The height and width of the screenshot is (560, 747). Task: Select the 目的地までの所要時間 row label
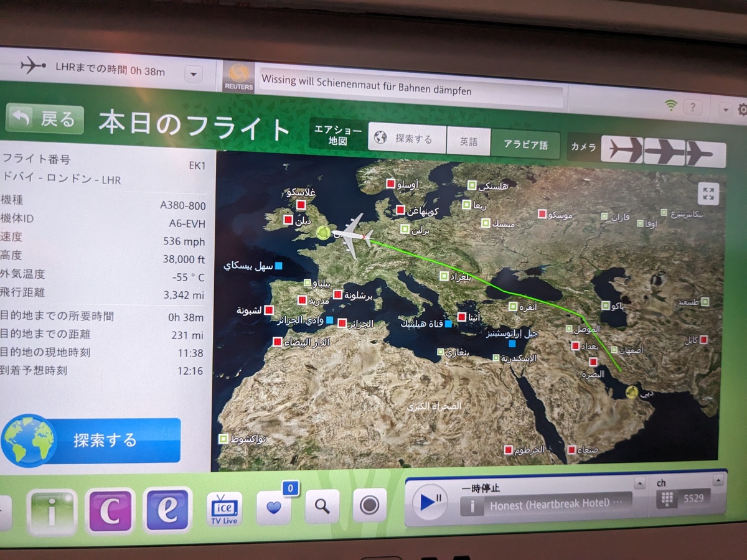pyautogui.click(x=57, y=316)
